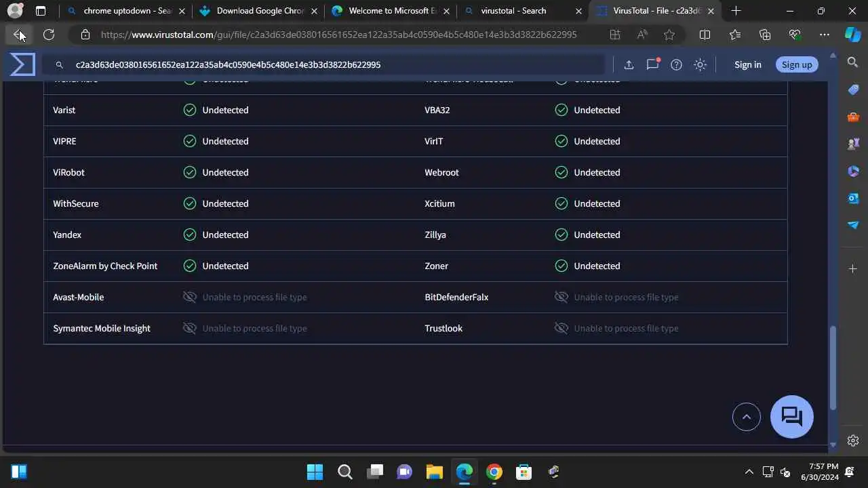Image resolution: width=868 pixels, height=488 pixels.
Task: Close the virustotal - Search tab
Action: (x=578, y=11)
